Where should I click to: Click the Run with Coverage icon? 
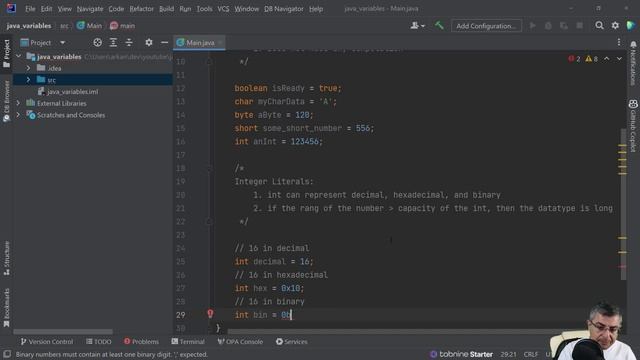(564, 26)
